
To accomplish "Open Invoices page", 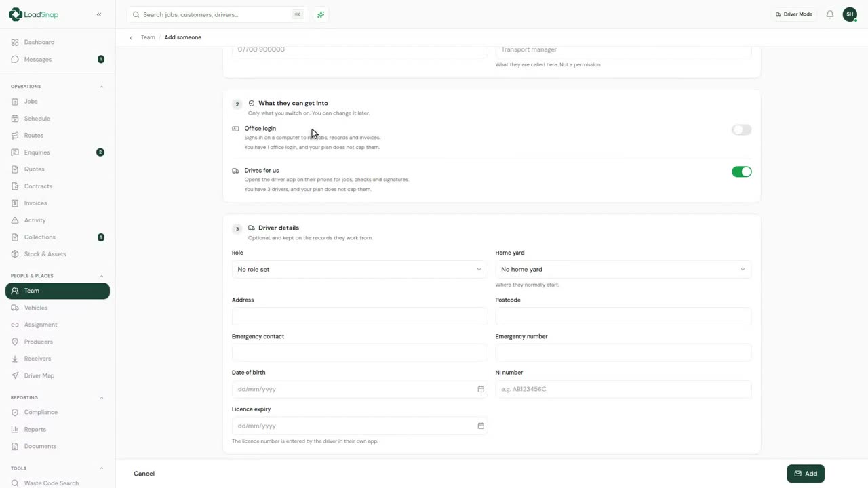I will point(58,203).
